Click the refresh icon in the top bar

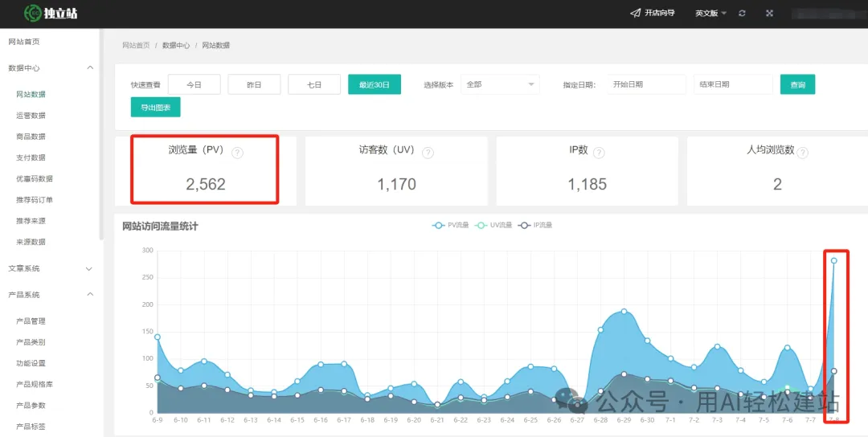pos(743,14)
